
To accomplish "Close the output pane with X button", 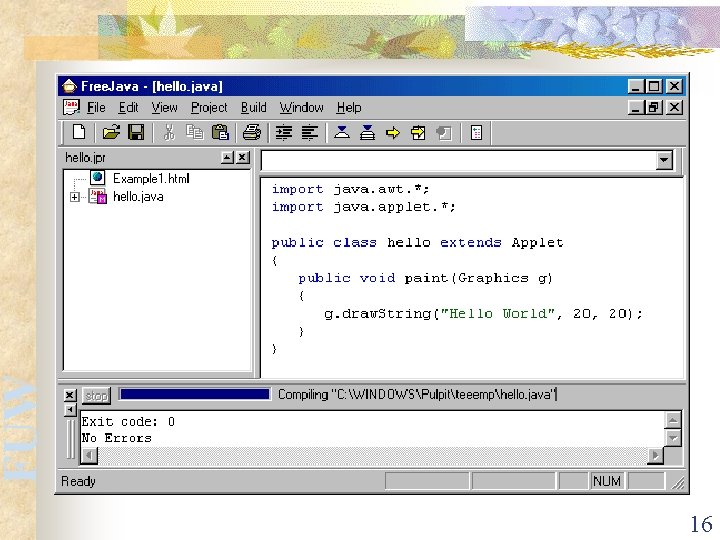I will click(x=70, y=395).
